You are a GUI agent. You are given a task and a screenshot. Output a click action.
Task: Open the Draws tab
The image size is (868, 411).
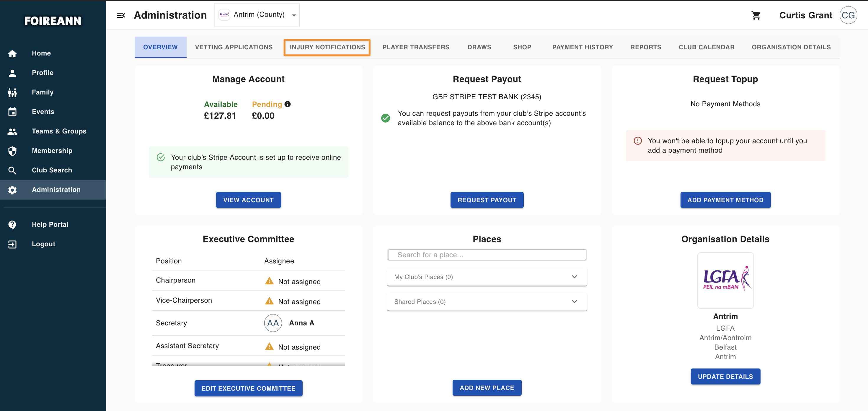[x=479, y=47]
